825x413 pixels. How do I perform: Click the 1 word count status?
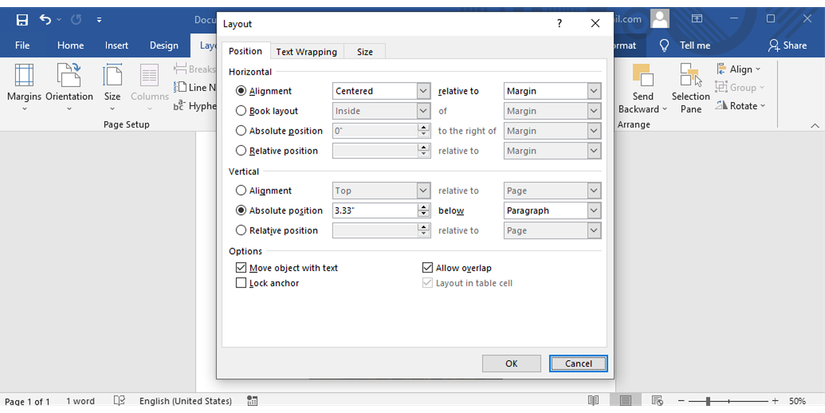coord(81,401)
